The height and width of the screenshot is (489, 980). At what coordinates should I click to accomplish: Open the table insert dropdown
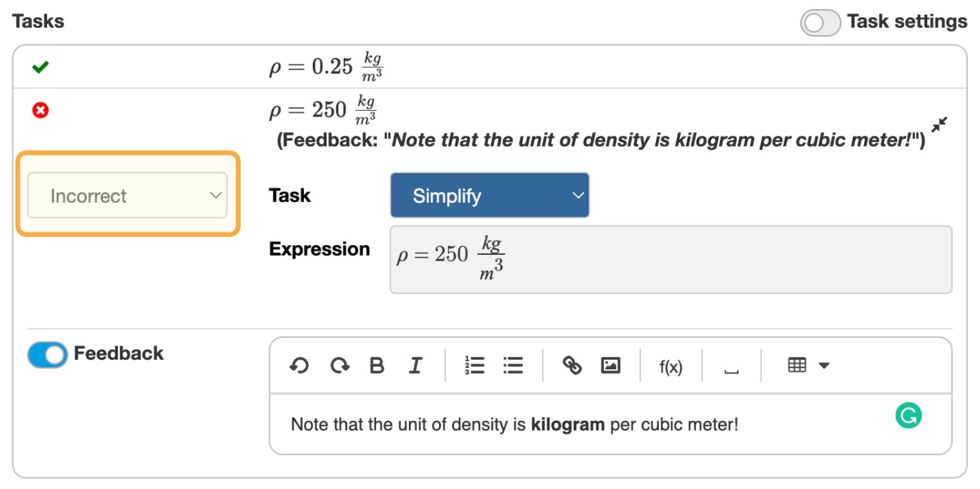pos(808,366)
